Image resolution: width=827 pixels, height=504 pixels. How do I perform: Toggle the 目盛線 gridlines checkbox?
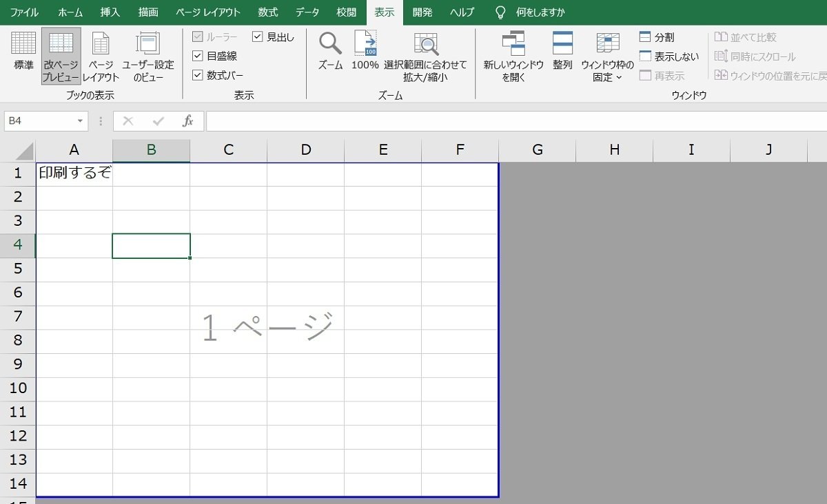197,56
